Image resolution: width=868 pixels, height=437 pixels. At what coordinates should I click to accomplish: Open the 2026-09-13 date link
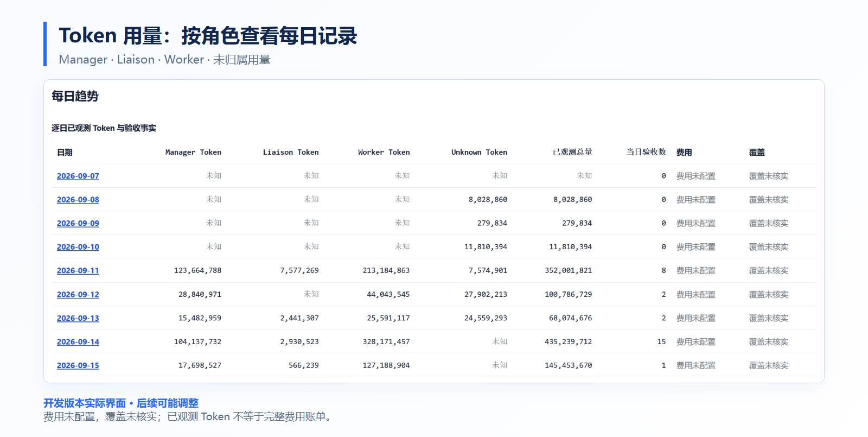[x=78, y=318]
